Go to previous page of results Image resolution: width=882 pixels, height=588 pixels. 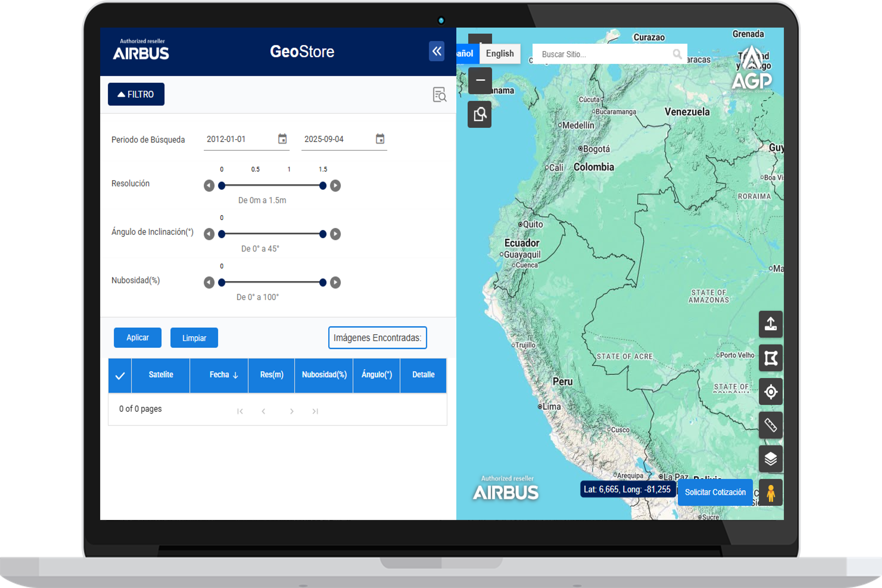coord(264,411)
